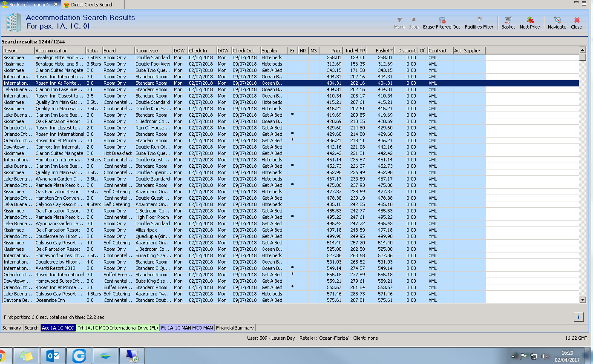
Task: Select the Run Of House room row
Action: click(291, 128)
